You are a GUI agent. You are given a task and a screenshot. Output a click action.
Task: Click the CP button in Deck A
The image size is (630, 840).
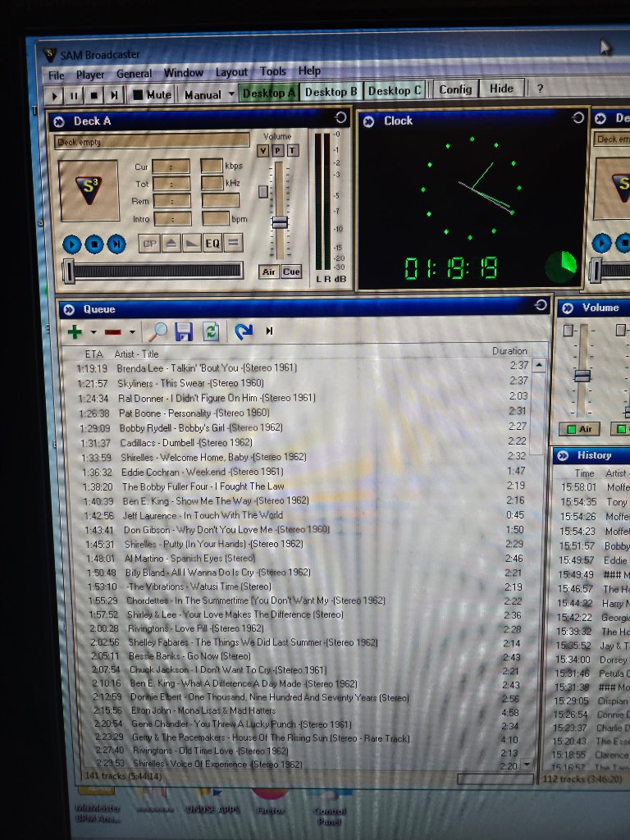click(149, 244)
